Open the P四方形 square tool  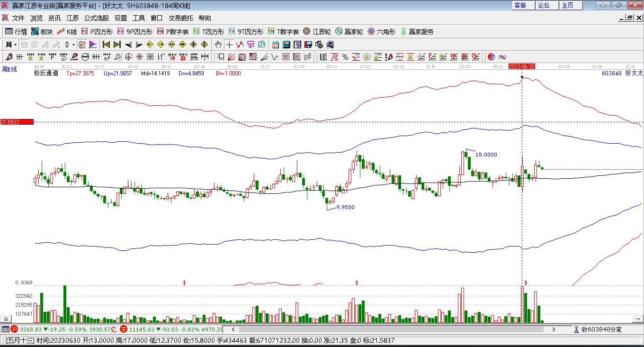coord(97,32)
